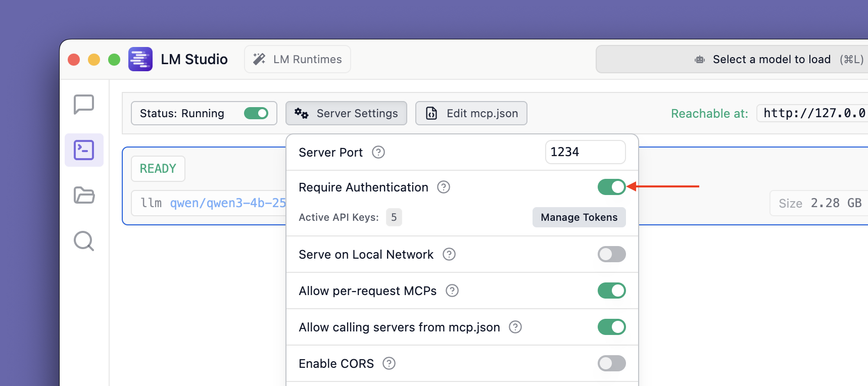
Task: Select the Developer terminal sidebar icon
Action: 84,150
